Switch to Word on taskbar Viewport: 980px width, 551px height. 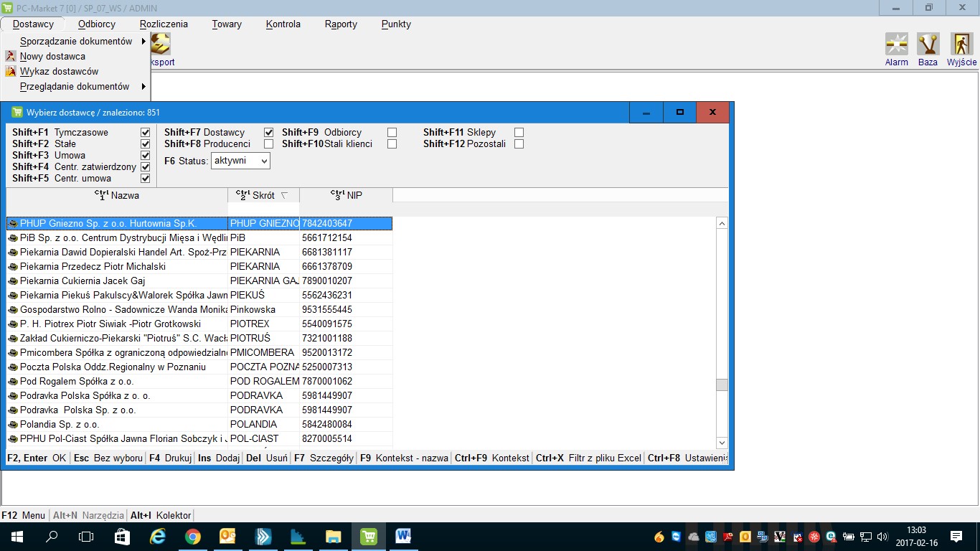click(x=402, y=536)
